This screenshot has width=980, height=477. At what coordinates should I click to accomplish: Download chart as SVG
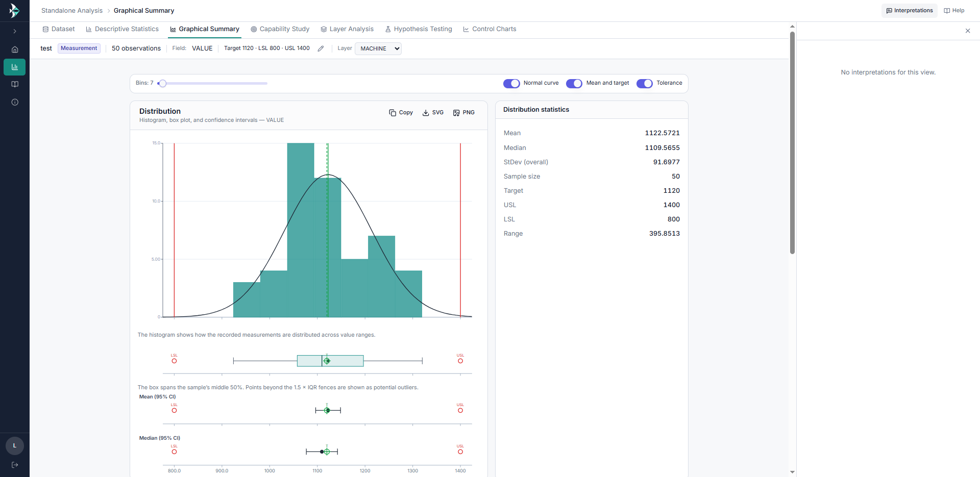(x=433, y=113)
